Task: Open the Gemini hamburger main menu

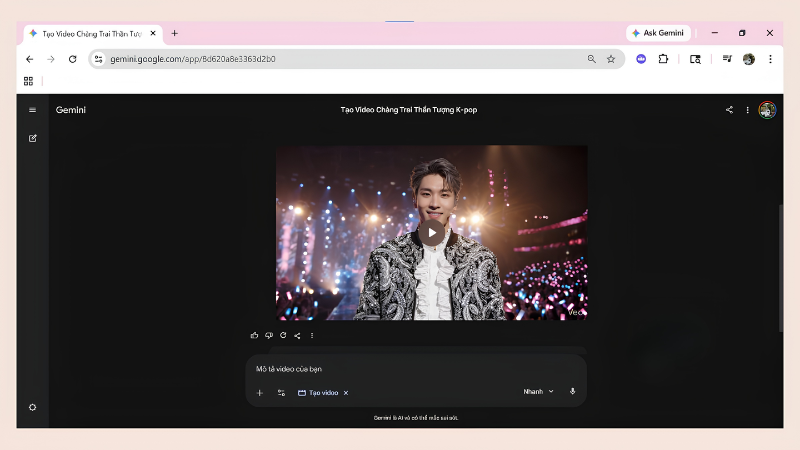Action: (33, 110)
